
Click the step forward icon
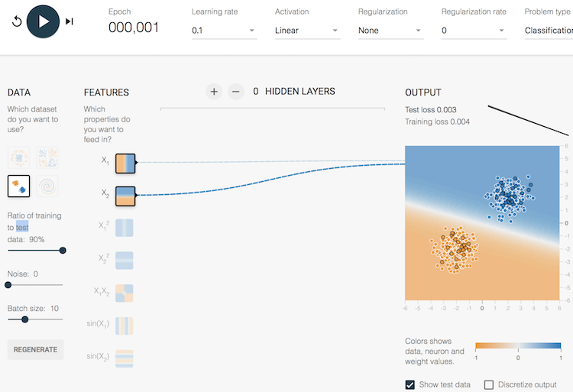[70, 21]
